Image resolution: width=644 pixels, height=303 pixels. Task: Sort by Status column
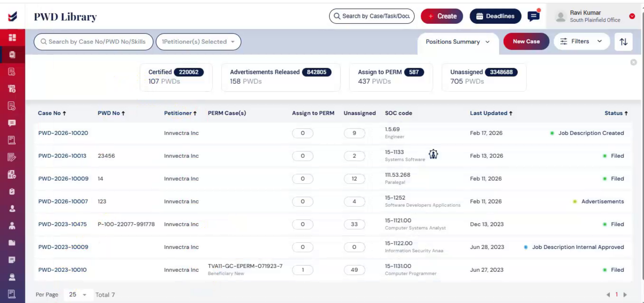[616, 113]
